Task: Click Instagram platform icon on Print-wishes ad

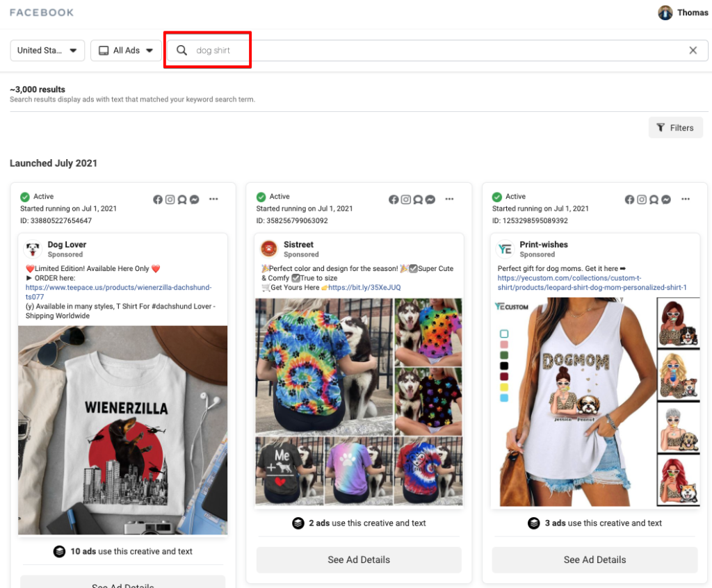Action: (642, 199)
